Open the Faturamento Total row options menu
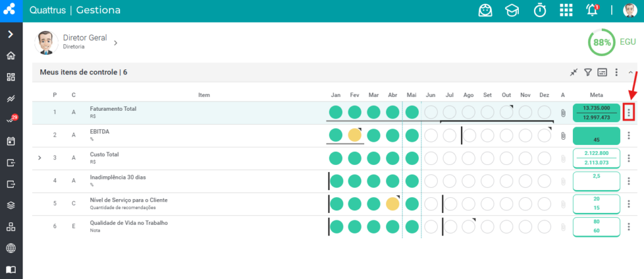Screen dimensions: 644x279 tap(629, 112)
